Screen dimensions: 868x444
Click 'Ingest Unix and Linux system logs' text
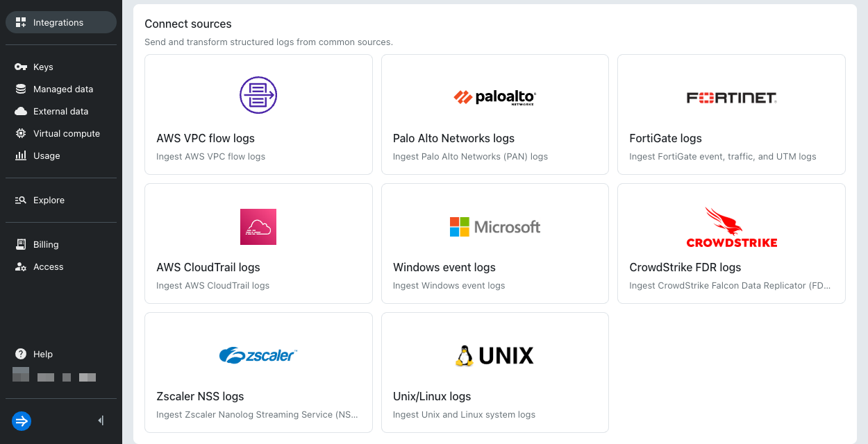tap(464, 414)
